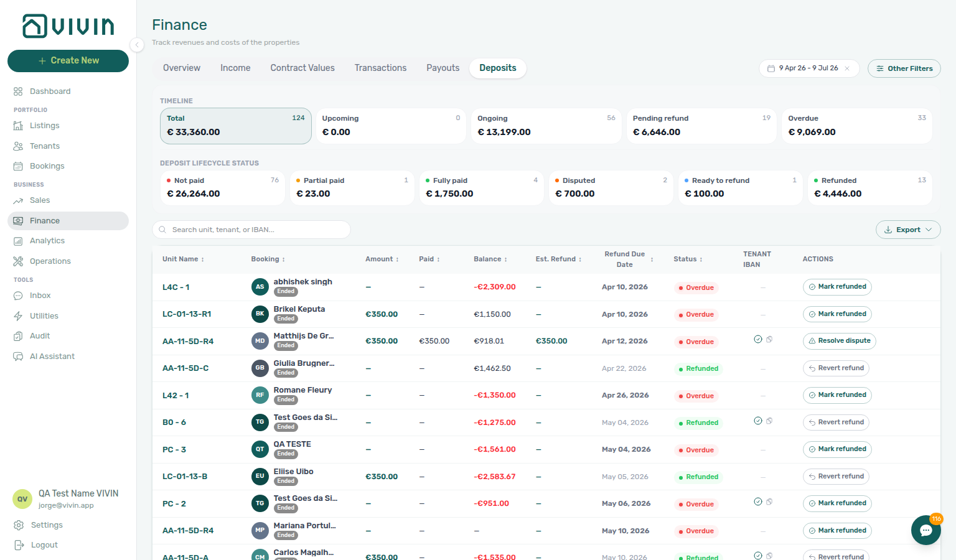Mark refunded for L4C - 1
The image size is (956, 560).
point(837,287)
